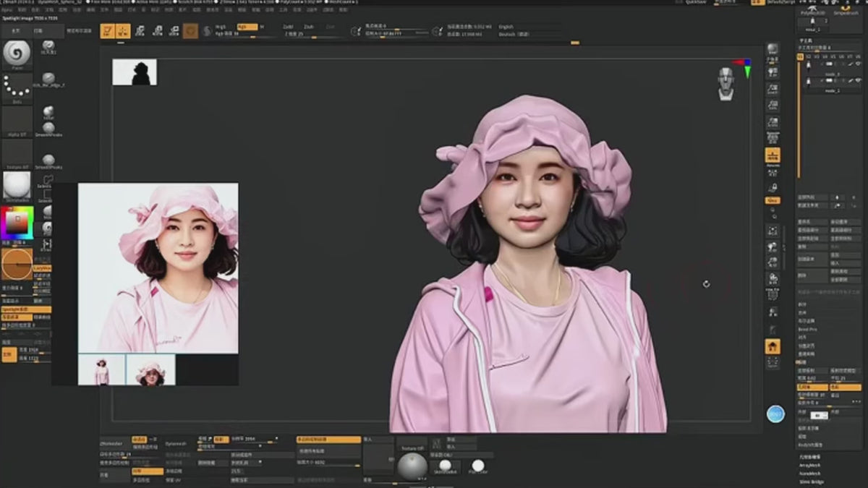Click the Rotate view icon on right shelf
The width and height of the screenshot is (868, 488).
pyautogui.click(x=773, y=279)
